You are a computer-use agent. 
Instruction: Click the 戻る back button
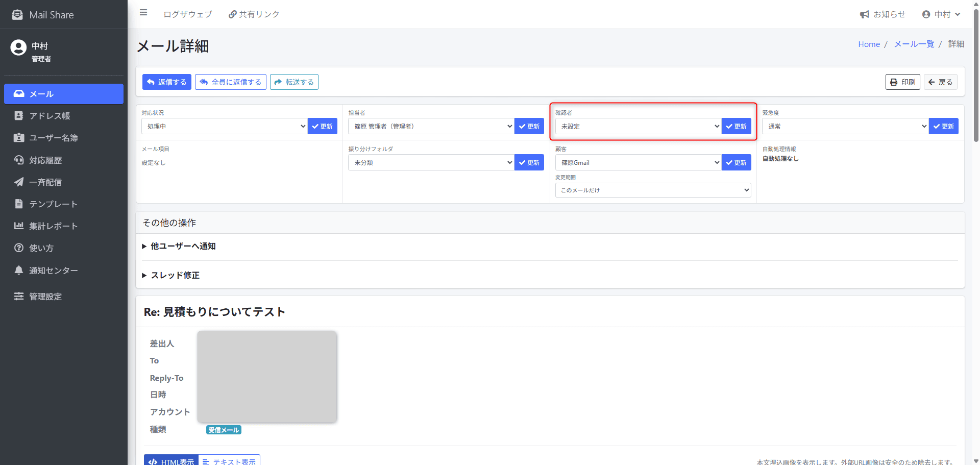(940, 82)
